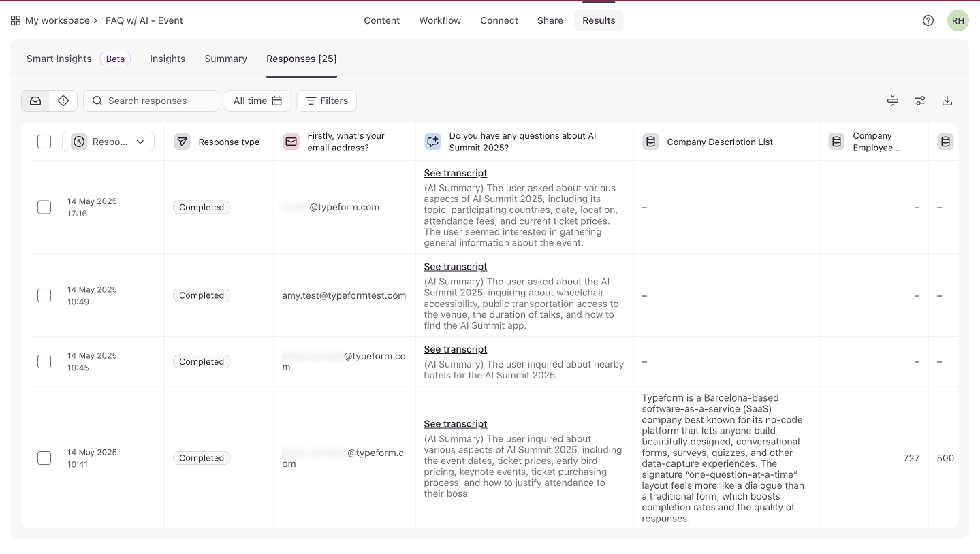
Task: Open the Filters dropdown
Action: (x=326, y=101)
